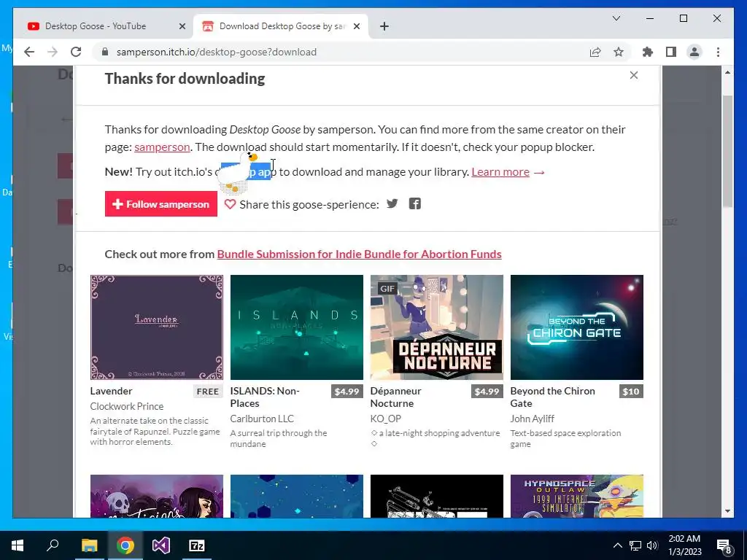
Task: Expand the tab search chevron
Action: point(616,18)
